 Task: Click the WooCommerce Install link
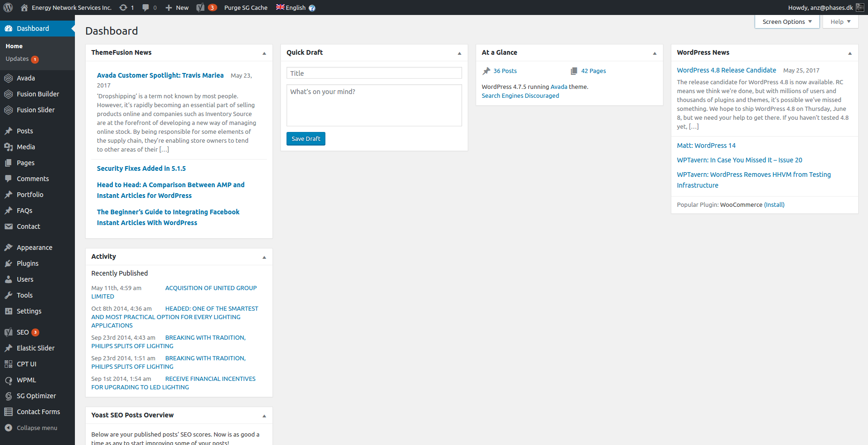pos(774,205)
